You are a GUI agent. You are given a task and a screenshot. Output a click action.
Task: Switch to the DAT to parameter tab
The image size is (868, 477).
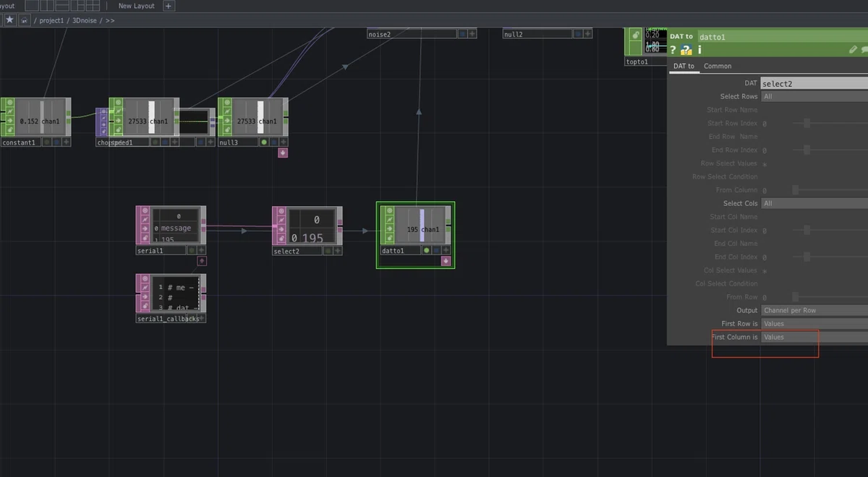684,66
